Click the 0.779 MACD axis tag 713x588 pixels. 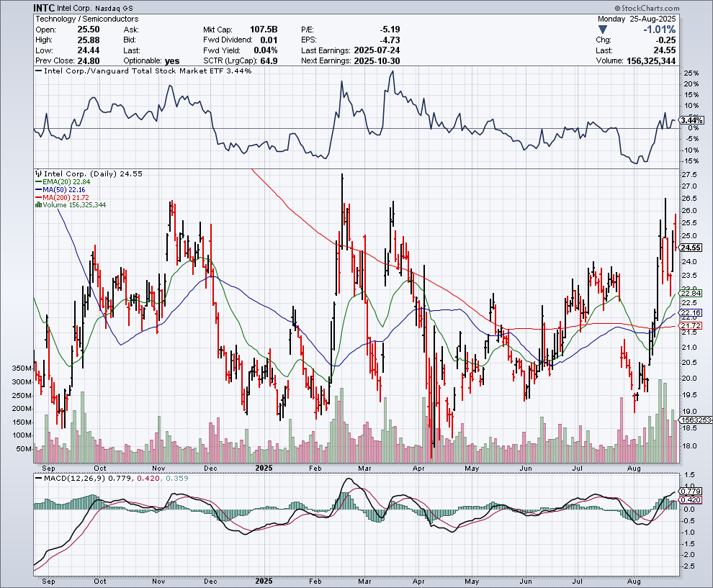pos(691,492)
